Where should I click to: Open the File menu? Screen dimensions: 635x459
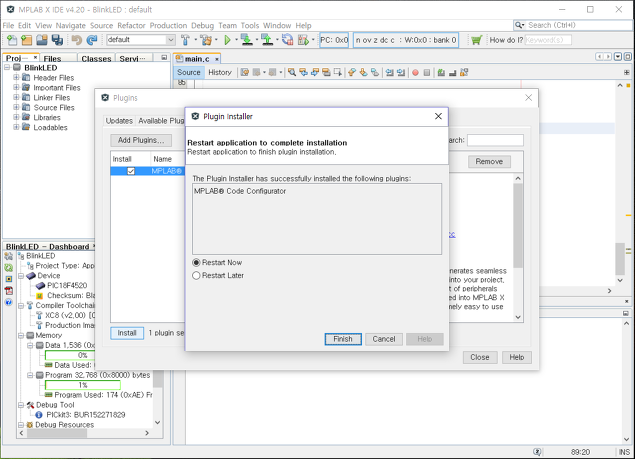(8, 26)
